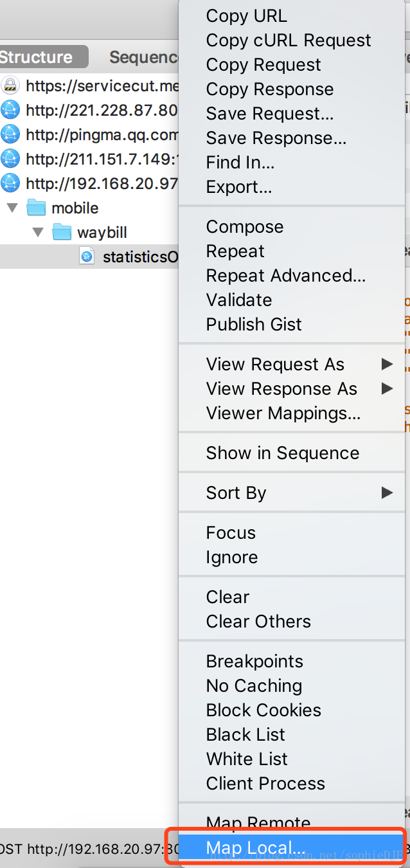
Task: Click globe icon beside http://192.168.20.97 host
Action: (x=10, y=183)
